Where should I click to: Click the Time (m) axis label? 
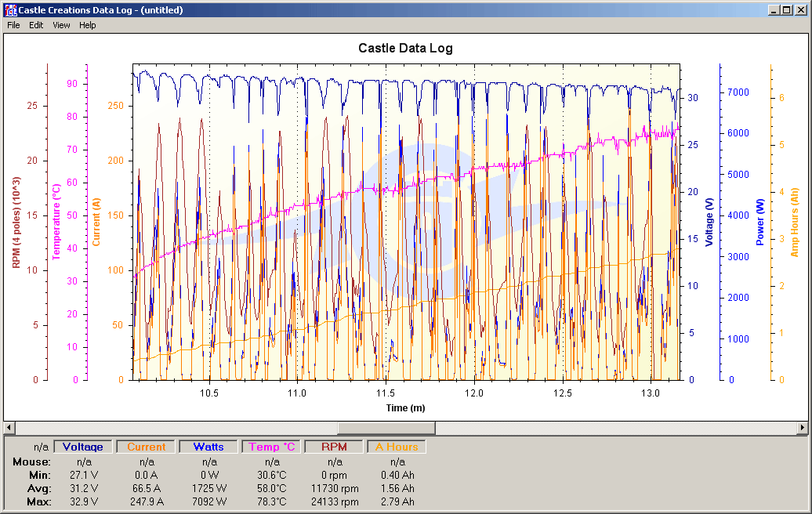(x=405, y=408)
